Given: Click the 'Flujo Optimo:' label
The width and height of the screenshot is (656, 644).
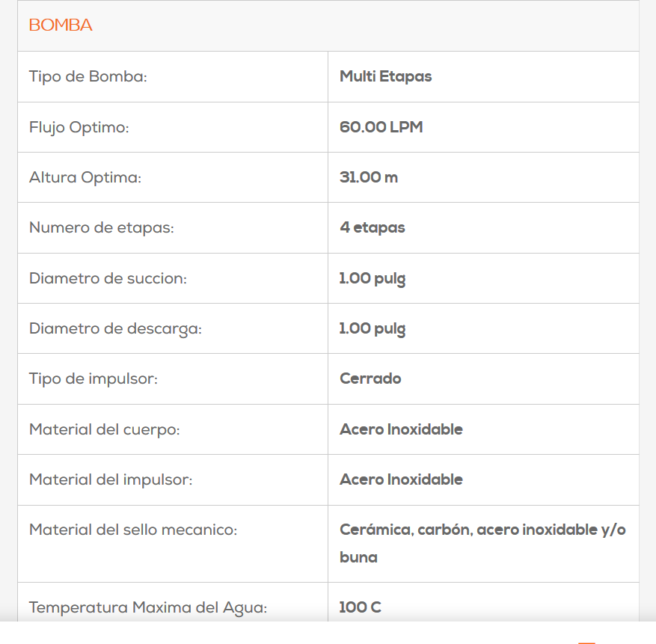Looking at the screenshot, I should (x=79, y=128).
